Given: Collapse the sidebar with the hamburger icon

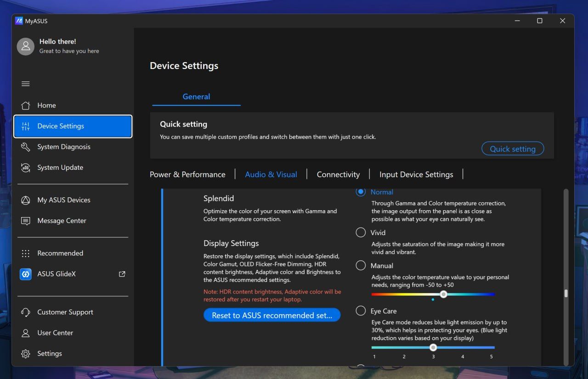Looking at the screenshot, I should tap(26, 84).
